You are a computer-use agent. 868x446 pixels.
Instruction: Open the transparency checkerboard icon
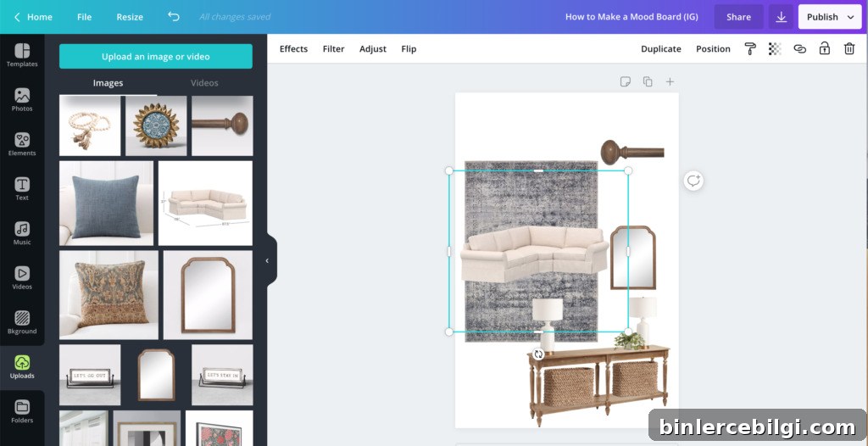point(775,49)
